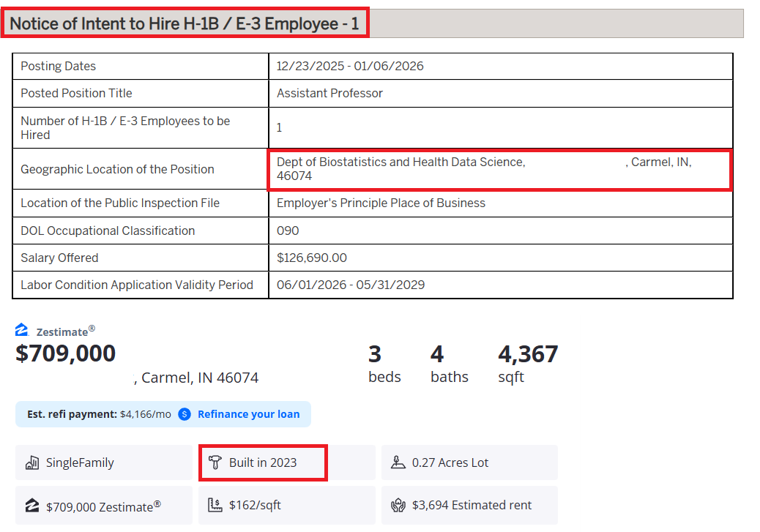Click the hammer icon next to Built in 2023
This screenshot has width=760, height=532.
pyautogui.click(x=215, y=462)
